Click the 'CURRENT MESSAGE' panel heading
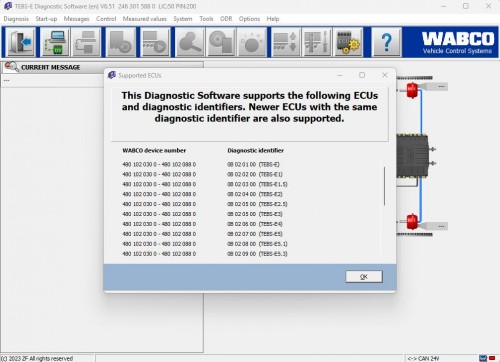This screenshot has width=500, height=362. 51,67
